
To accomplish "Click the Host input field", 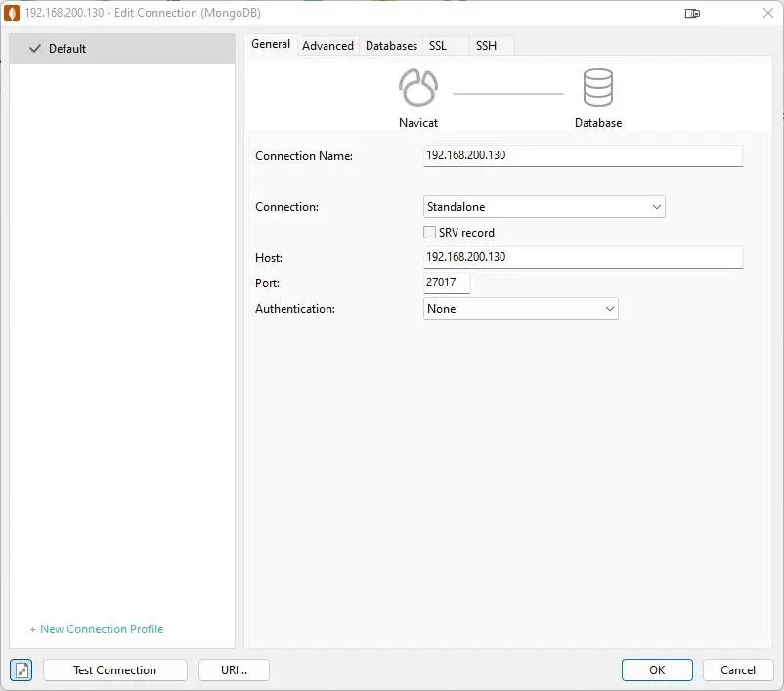I will tap(583, 257).
